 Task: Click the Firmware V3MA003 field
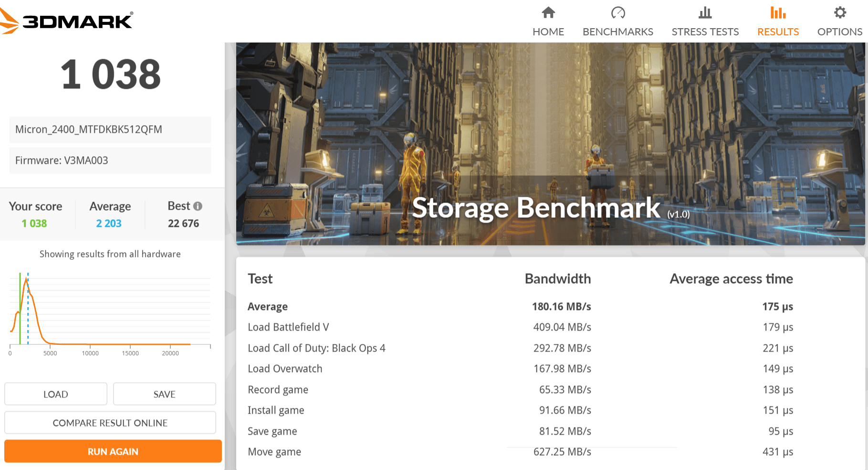110,160
